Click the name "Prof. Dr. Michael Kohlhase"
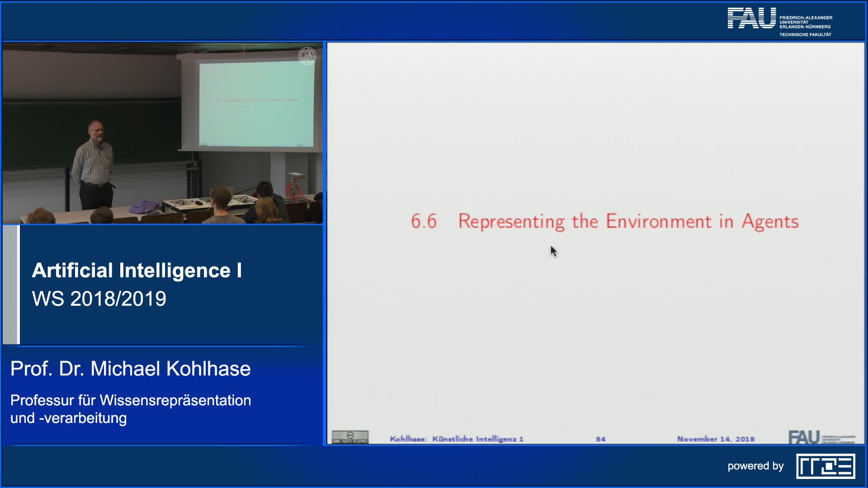The width and height of the screenshot is (868, 488). (x=130, y=369)
